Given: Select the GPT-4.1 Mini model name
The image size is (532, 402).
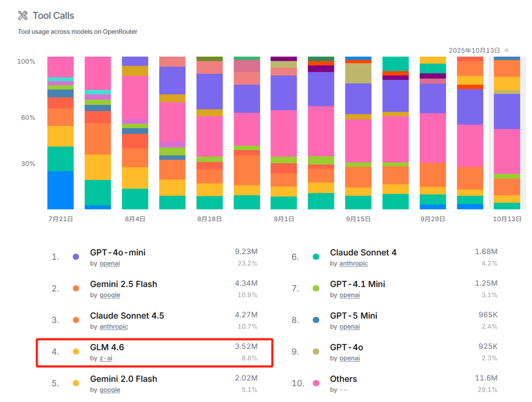Looking at the screenshot, I should 358,284.
